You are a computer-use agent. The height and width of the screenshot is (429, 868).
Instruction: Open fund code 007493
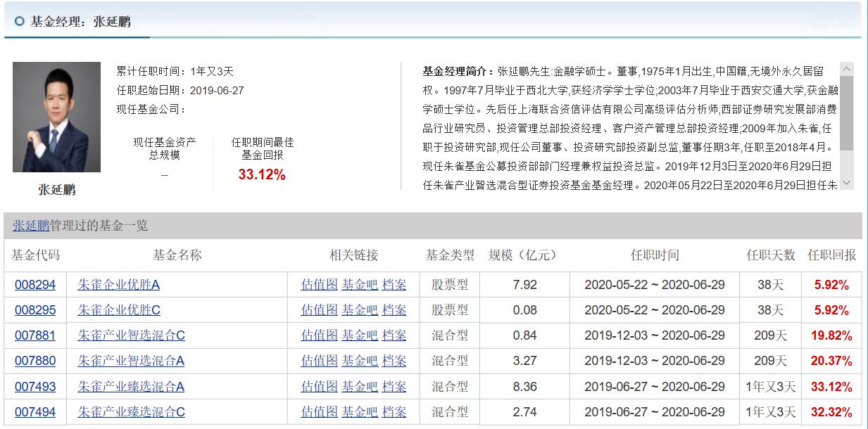tap(35, 386)
